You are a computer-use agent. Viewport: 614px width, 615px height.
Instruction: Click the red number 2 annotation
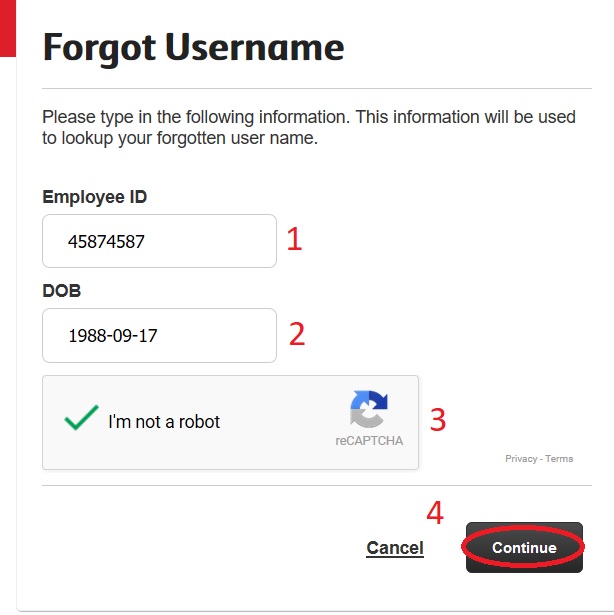coord(296,334)
